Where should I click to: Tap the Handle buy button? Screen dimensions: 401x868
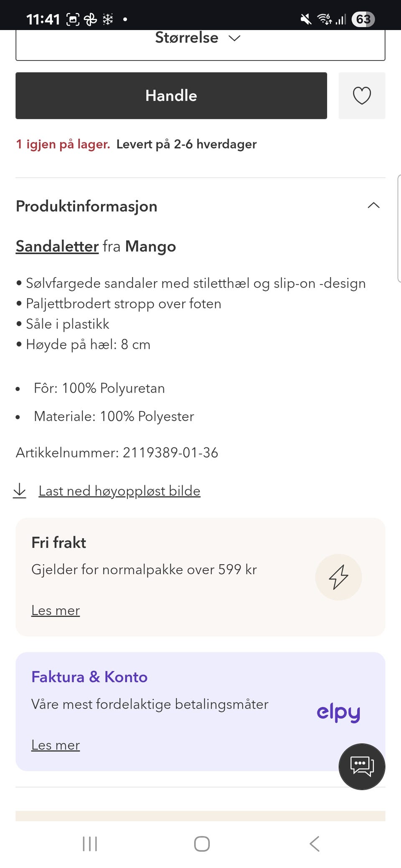171,96
